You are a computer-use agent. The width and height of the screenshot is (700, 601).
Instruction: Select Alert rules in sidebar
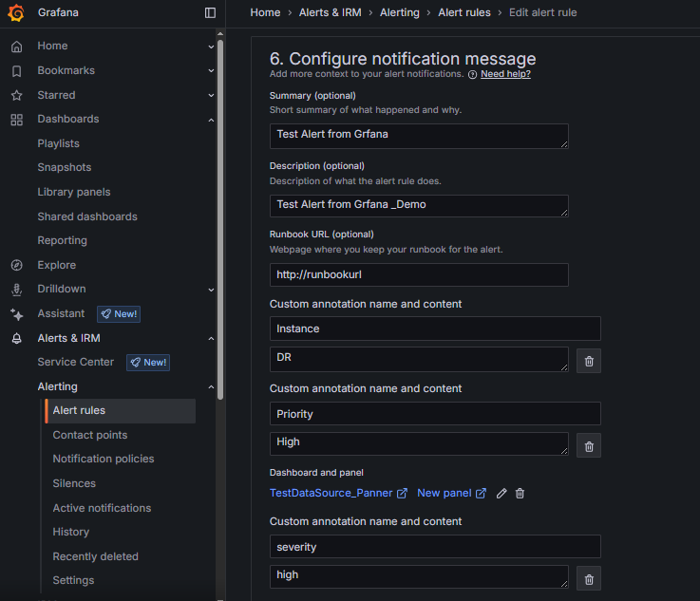tap(121, 410)
